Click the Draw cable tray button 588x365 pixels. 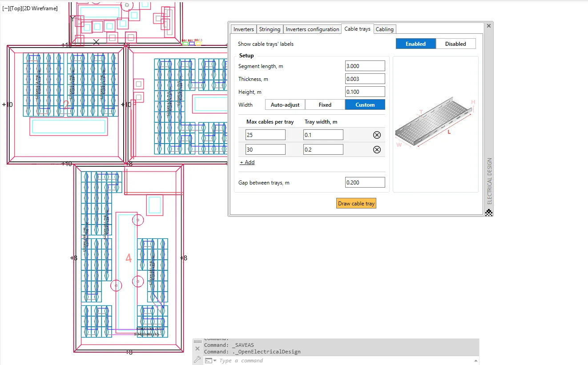356,203
